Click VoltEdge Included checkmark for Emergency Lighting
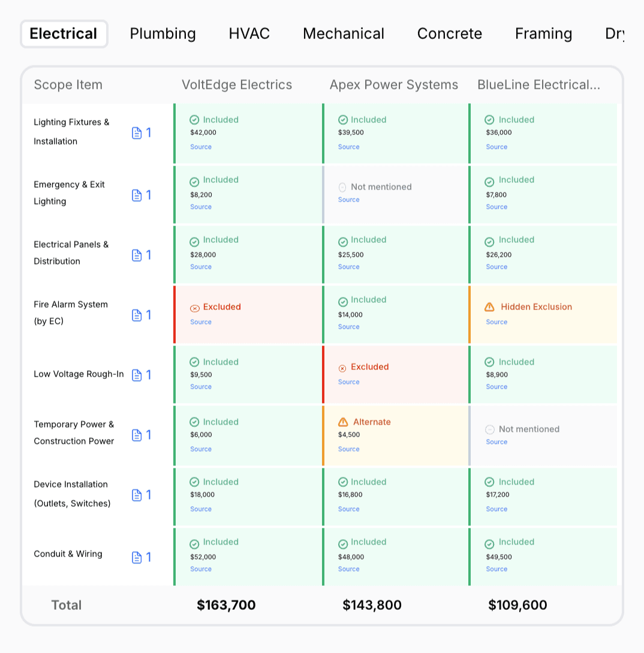Screen dimensions: 644x653 194,182
